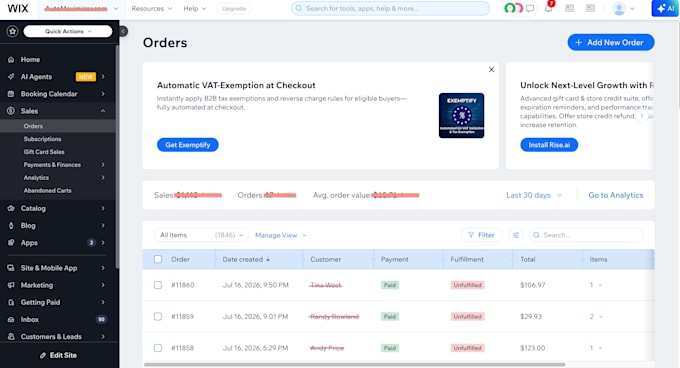Open the site name dropdown
This screenshot has height=368, width=680.
[81, 8]
